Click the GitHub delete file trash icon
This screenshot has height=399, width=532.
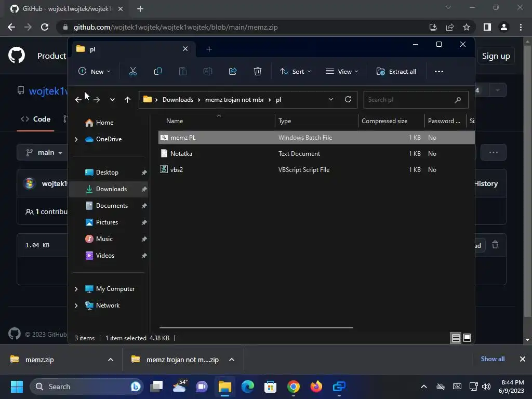tap(495, 245)
